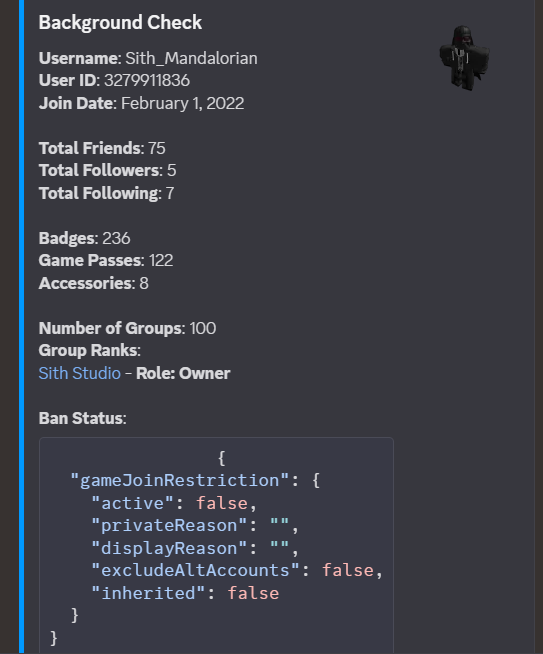Click the Badges count 236
Screen dimensions: 543x654
(x=116, y=238)
